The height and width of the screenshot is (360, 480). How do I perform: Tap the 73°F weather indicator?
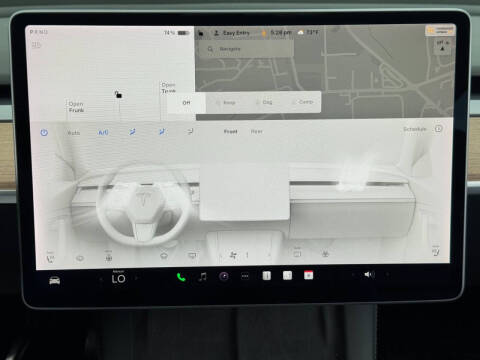tap(309, 32)
